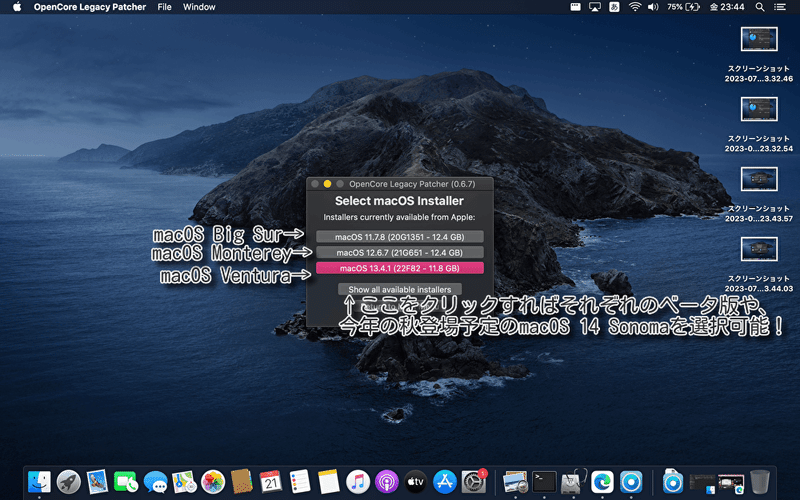This screenshot has width=800, height=500.
Task: Open Contacts from the Dock
Action: (x=241, y=482)
